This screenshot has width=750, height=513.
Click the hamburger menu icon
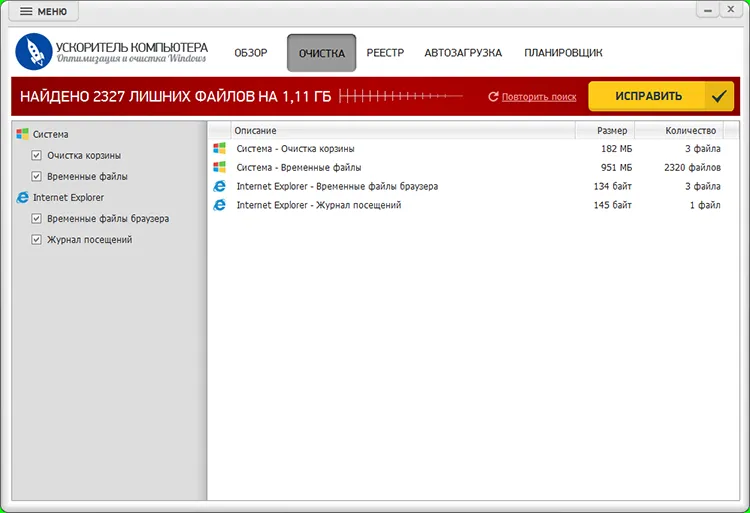coord(26,11)
